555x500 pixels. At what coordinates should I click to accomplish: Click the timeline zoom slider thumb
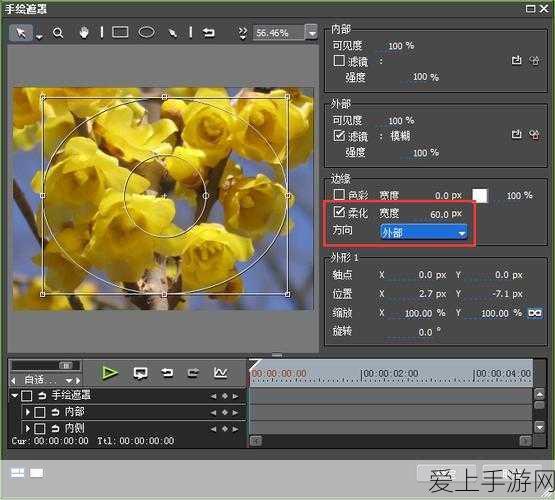pos(66,365)
